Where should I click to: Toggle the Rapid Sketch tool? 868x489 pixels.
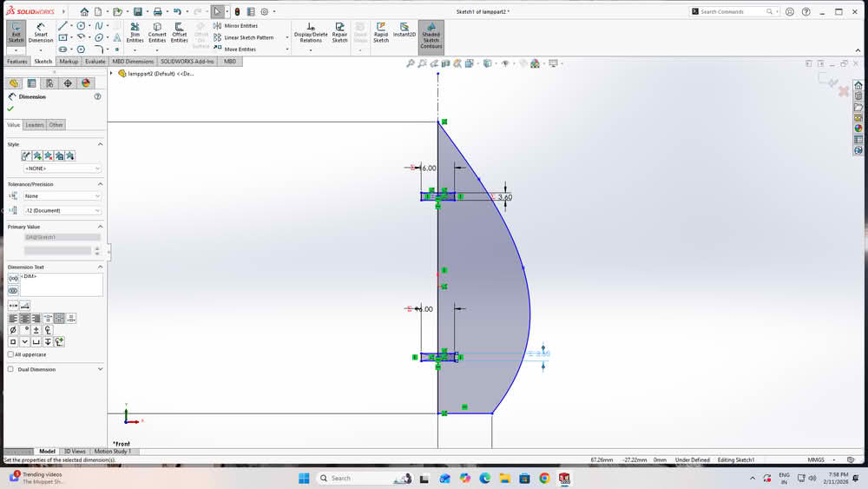(x=381, y=33)
